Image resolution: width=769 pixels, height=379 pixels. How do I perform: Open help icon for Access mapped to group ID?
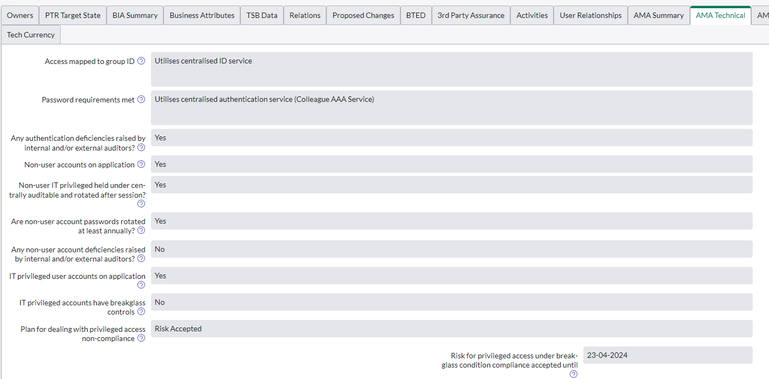click(141, 61)
